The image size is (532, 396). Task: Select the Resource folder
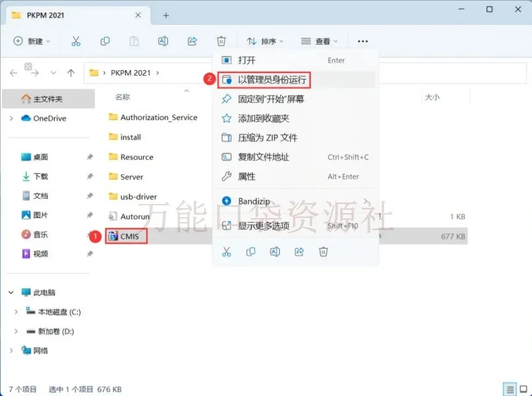pyautogui.click(x=131, y=157)
